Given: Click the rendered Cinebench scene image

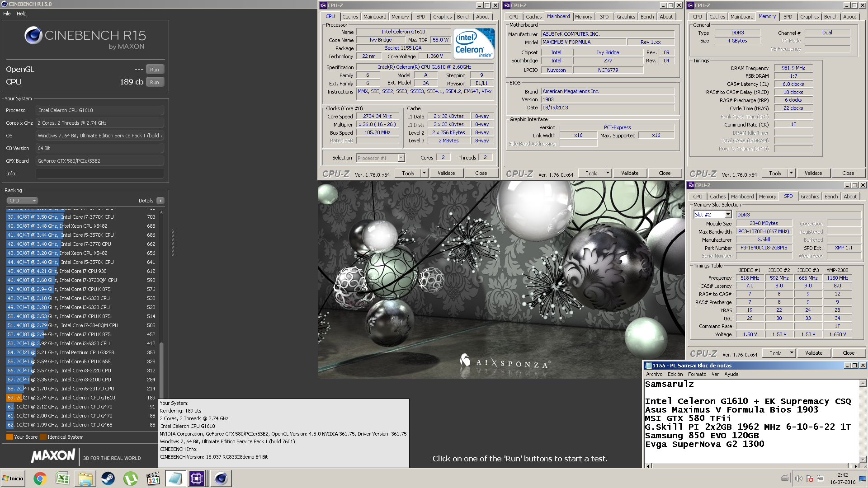Looking at the screenshot, I should tap(501, 279).
